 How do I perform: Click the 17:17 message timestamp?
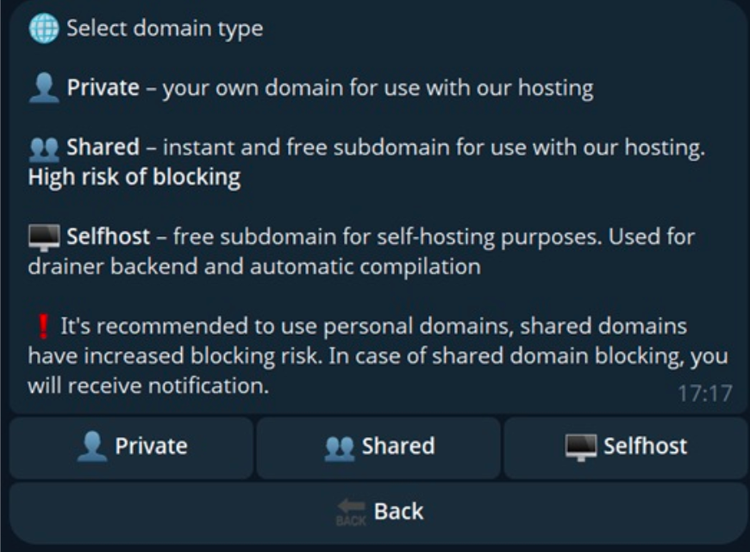704,393
